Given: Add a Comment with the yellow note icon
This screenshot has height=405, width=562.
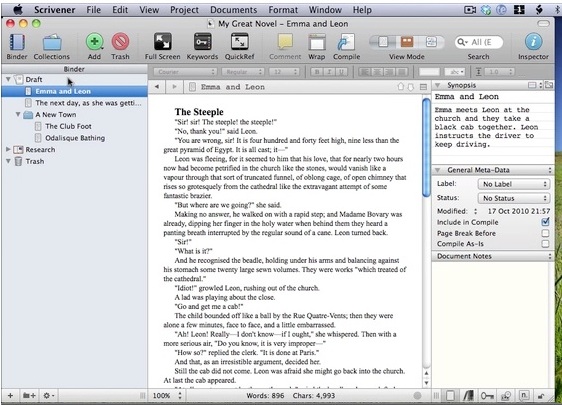Looking at the screenshot, I should [x=285, y=42].
